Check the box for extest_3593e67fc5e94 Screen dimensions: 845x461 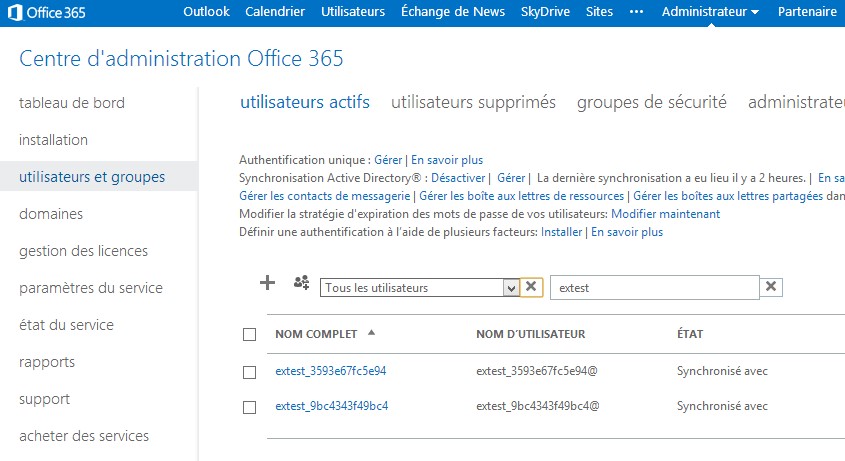[x=250, y=372]
